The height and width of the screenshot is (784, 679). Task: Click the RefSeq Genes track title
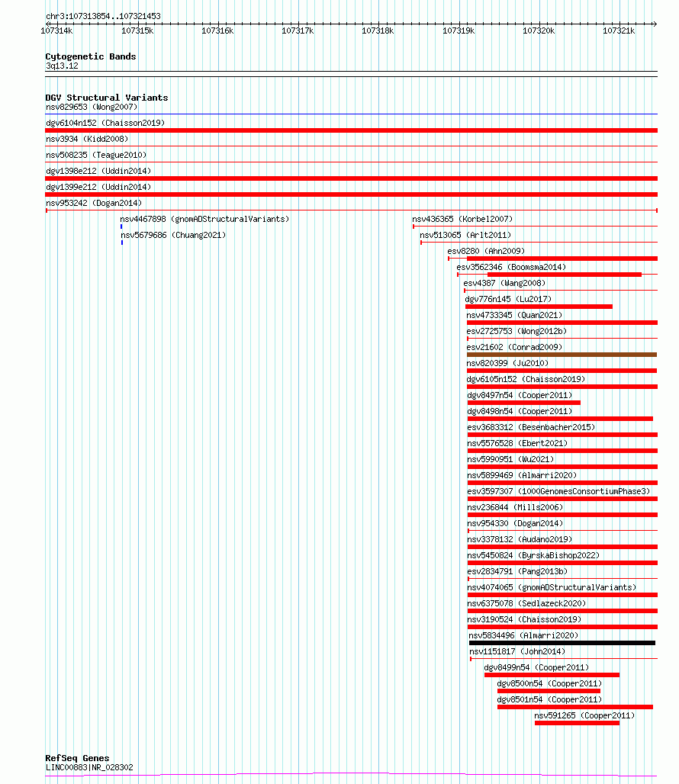point(77,758)
